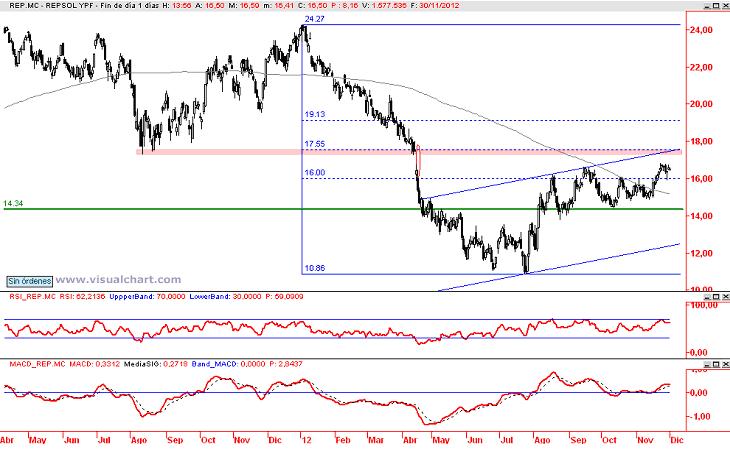Click the MACD_REP.MC indicator header text

[x=38, y=364]
